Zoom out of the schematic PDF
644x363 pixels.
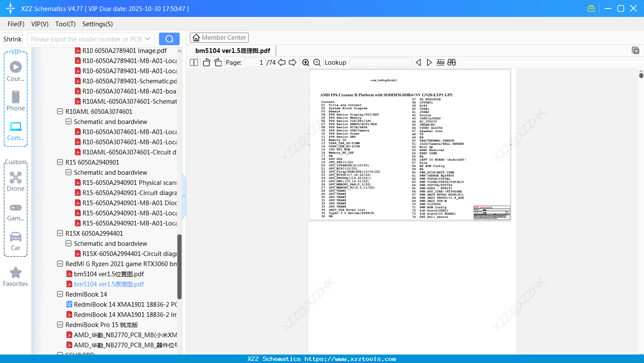pyautogui.click(x=317, y=62)
